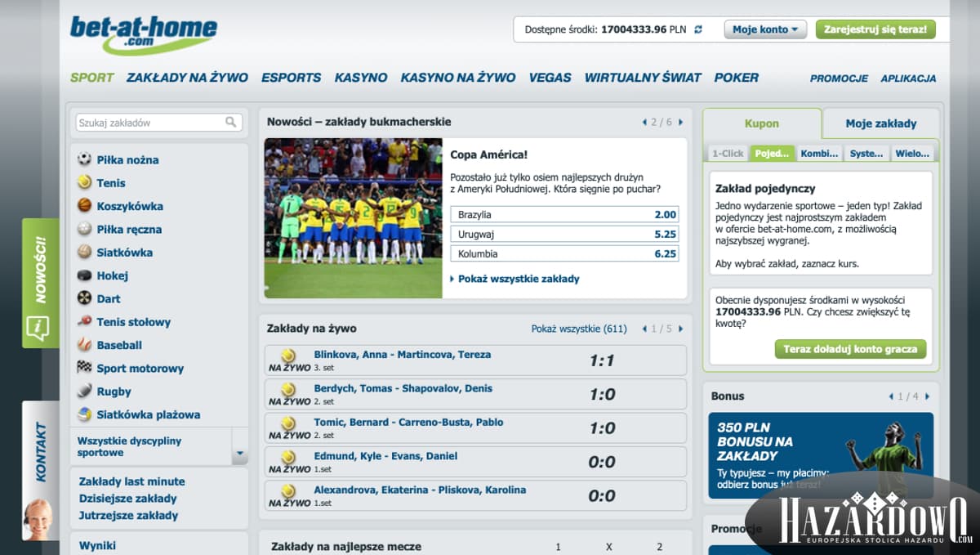This screenshot has height=555, width=980.
Task: Click the tennis ball icon beside Tenis
Action: point(84,182)
